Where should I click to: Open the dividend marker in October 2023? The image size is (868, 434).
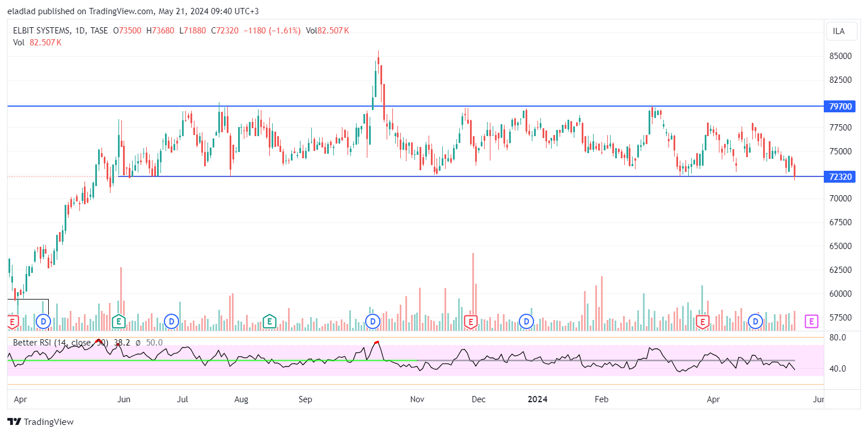pyautogui.click(x=372, y=322)
